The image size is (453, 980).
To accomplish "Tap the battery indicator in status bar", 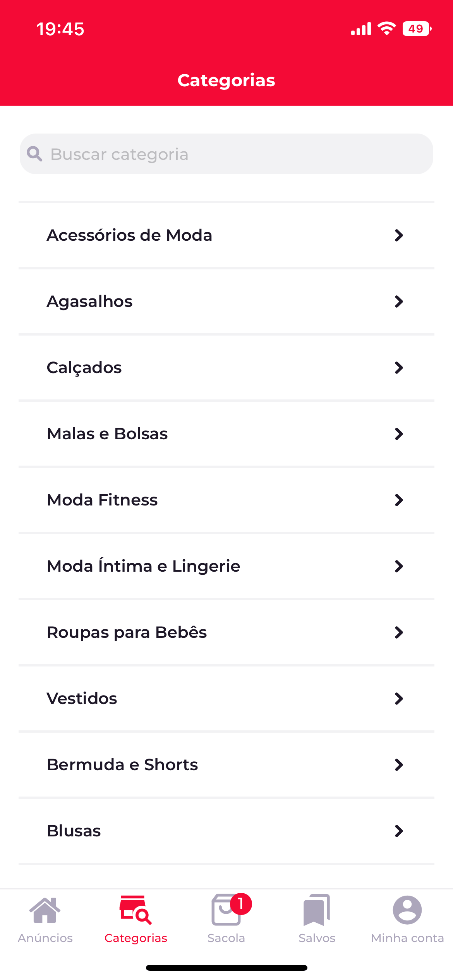I will click(x=417, y=29).
